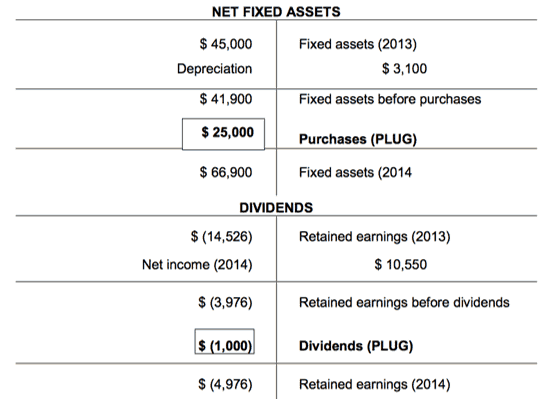
Task: Click the DIVIDENDS heading
Action: pyautogui.click(x=276, y=208)
